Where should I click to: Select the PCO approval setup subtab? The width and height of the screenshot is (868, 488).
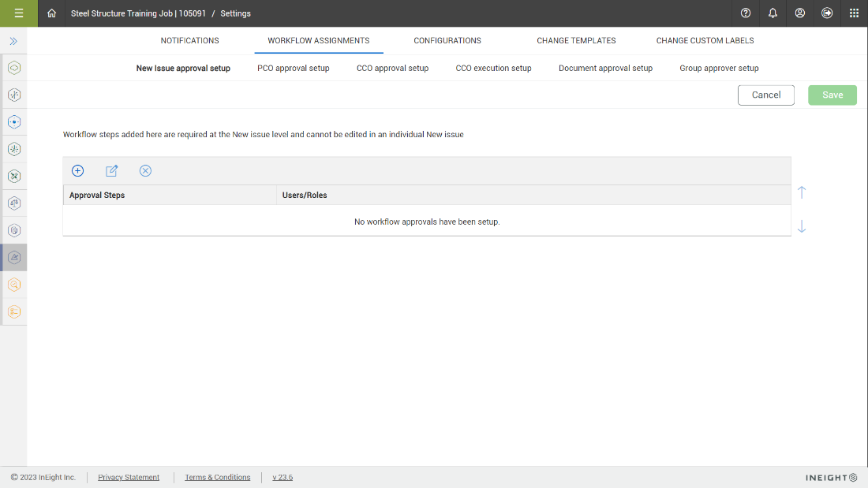point(294,68)
